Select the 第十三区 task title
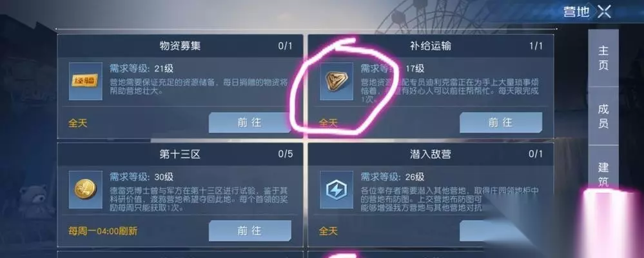644x258 pixels. (x=180, y=154)
